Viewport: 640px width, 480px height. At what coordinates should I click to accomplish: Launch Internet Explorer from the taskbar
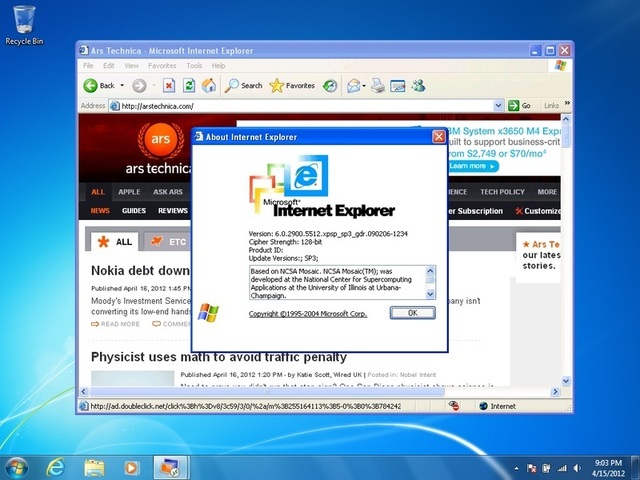(55, 468)
